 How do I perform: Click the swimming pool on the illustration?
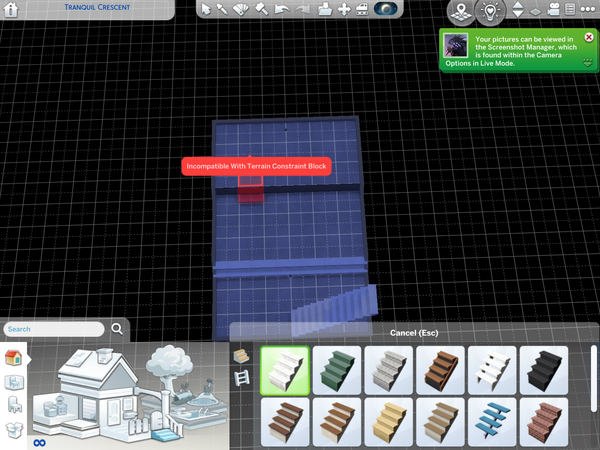[x=199, y=415]
